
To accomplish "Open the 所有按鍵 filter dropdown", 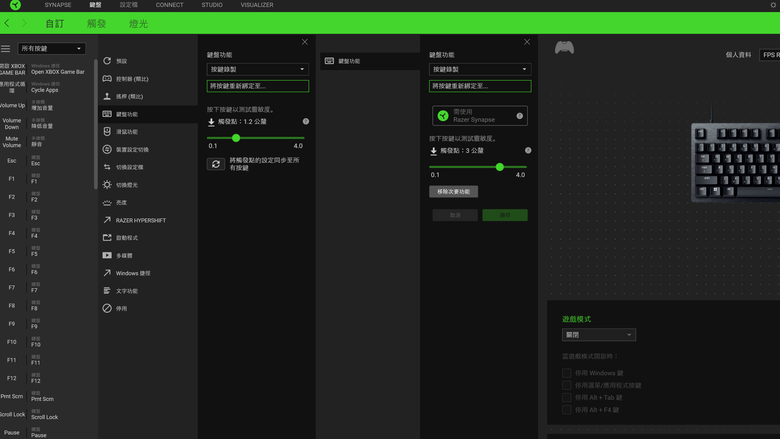I will [x=52, y=48].
